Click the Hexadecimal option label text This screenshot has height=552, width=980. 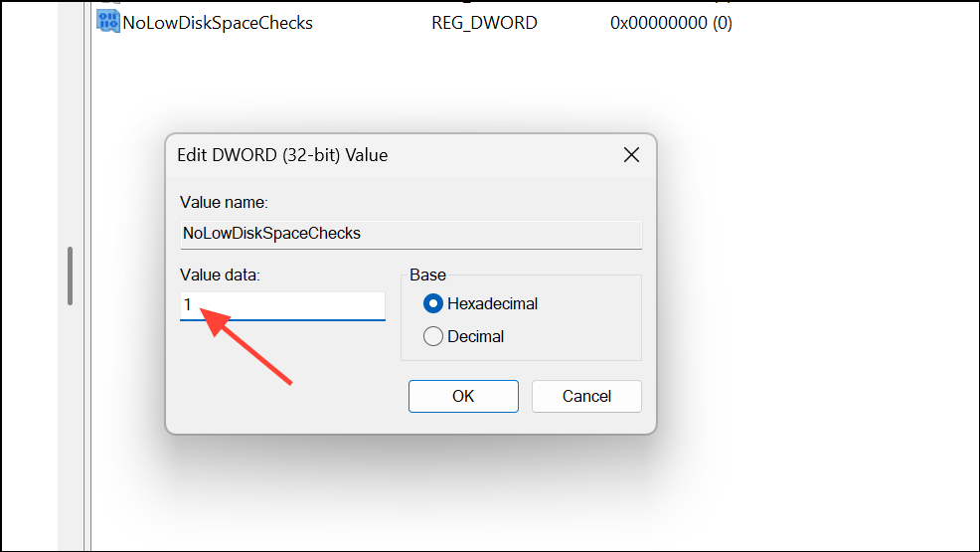point(492,303)
